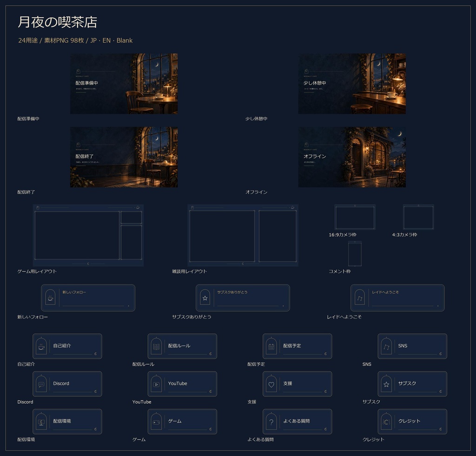Click the caption 'ゲーム用レイアウト'

pos(37,271)
